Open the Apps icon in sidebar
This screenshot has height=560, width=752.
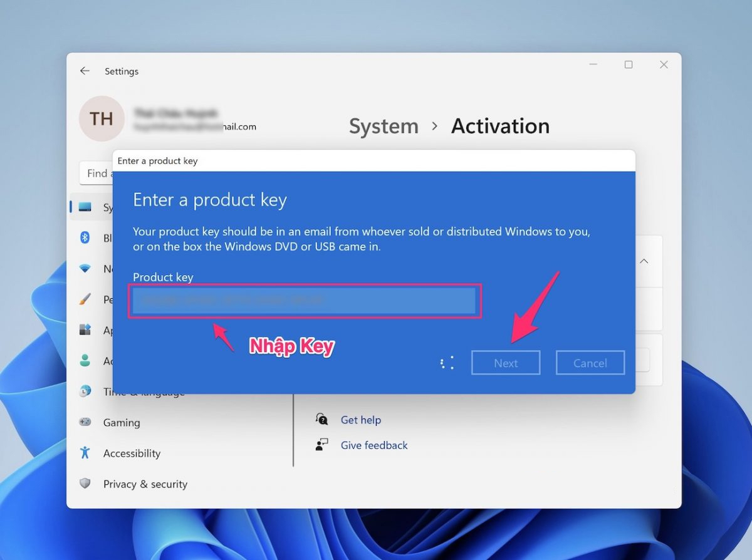(85, 329)
